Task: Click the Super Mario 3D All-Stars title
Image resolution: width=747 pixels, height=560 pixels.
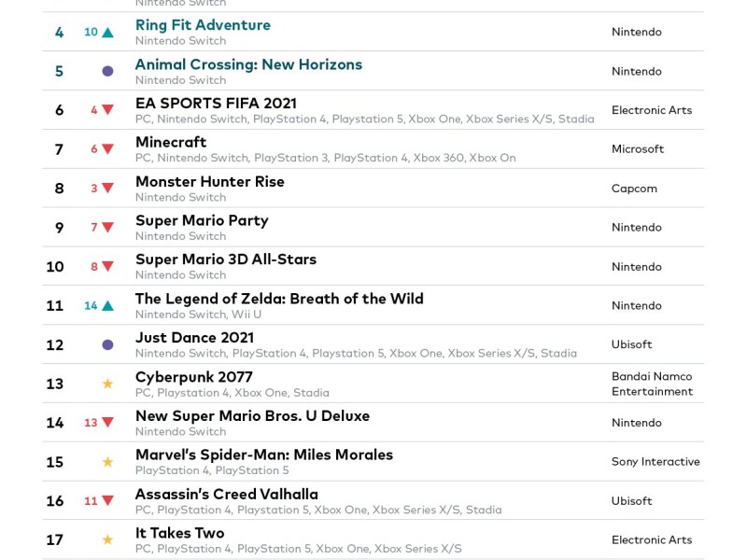Action: pyautogui.click(x=225, y=259)
